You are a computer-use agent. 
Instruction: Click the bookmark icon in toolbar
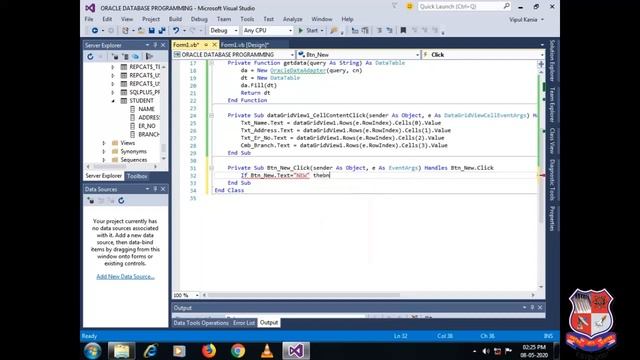pos(403,31)
